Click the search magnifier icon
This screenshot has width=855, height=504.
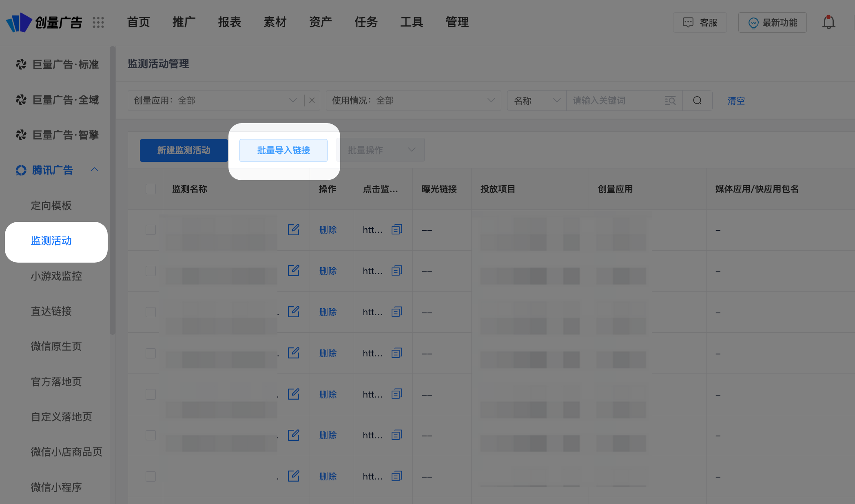tap(698, 100)
